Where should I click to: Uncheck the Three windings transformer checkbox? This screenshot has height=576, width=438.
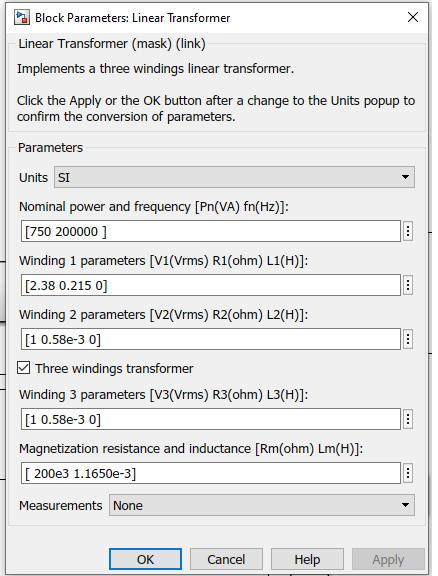tap(24, 368)
